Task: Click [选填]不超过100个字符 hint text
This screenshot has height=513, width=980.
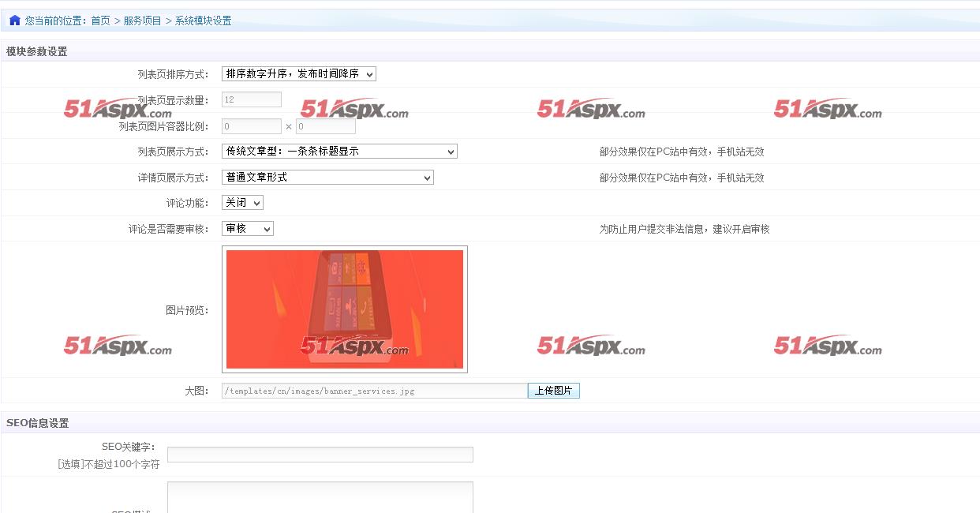Action: [x=109, y=464]
